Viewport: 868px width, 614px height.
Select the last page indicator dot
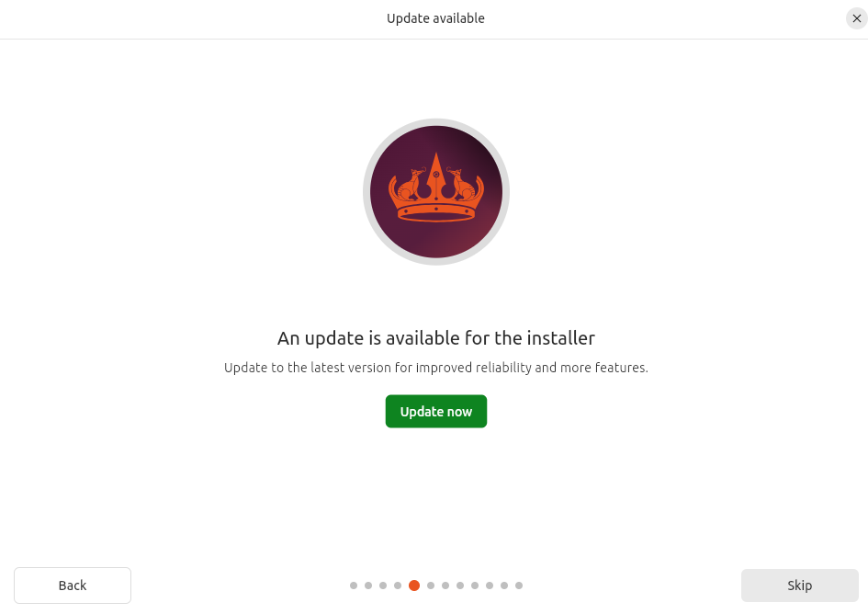(519, 586)
